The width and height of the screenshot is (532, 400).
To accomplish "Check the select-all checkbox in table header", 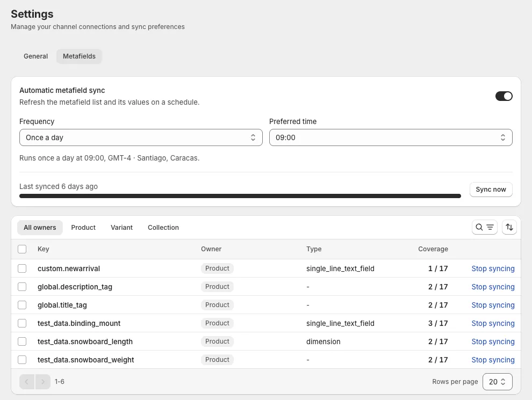I will 22,249.
